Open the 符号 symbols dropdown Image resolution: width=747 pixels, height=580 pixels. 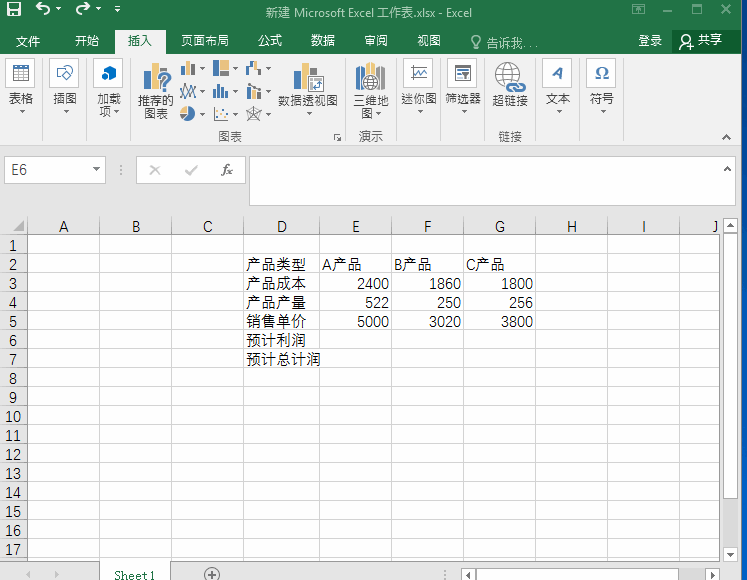pos(601,89)
